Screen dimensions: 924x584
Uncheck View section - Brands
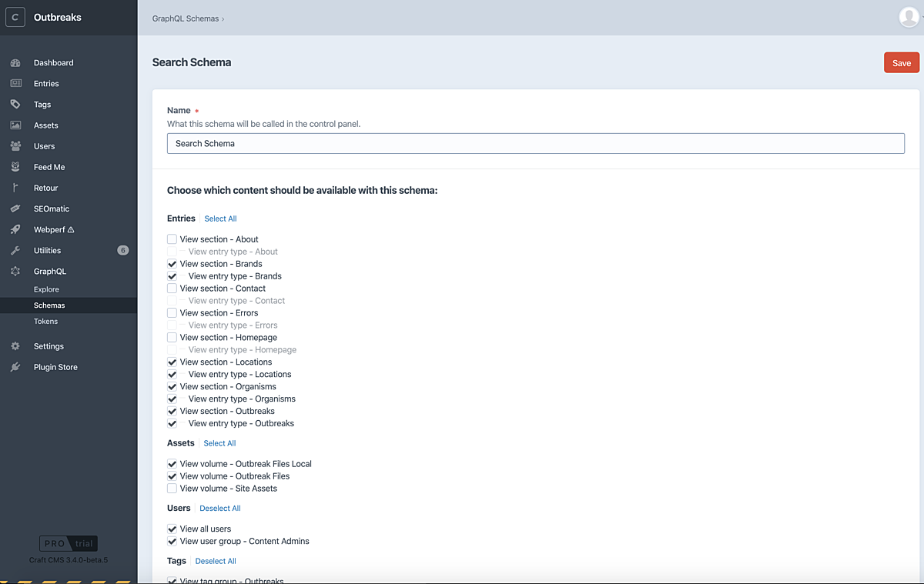pyautogui.click(x=172, y=264)
